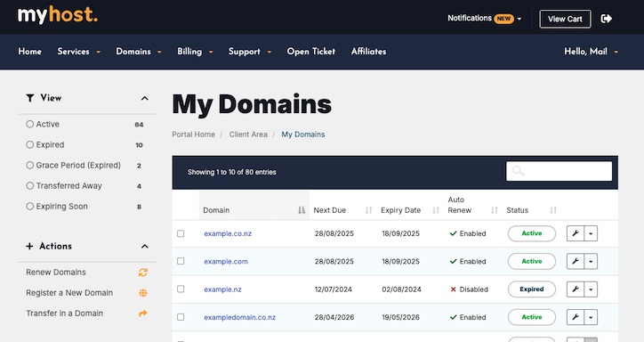The height and width of the screenshot is (342, 644).
Task: Tick the checkbox for exampledomain.co.nz
Action: click(181, 317)
